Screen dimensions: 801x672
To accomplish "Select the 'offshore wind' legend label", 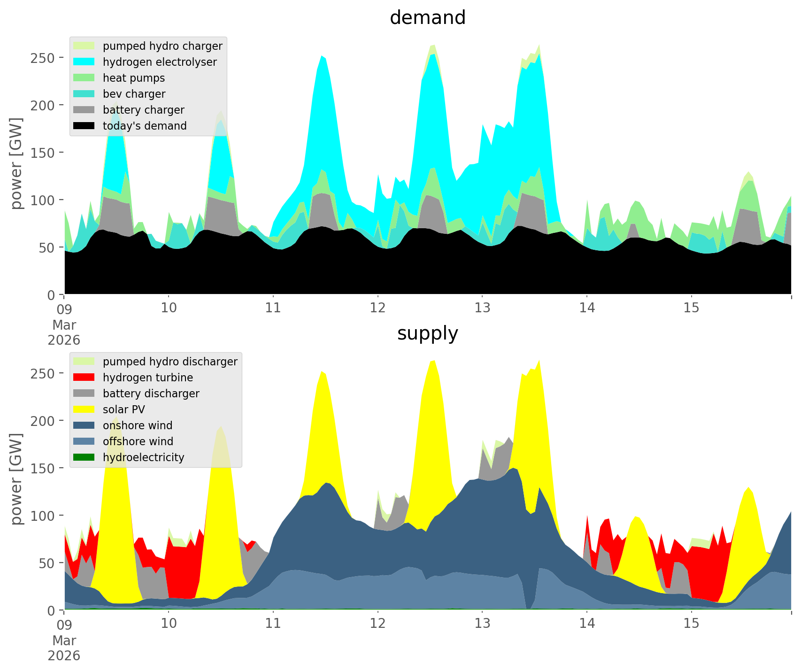I will click(138, 441).
